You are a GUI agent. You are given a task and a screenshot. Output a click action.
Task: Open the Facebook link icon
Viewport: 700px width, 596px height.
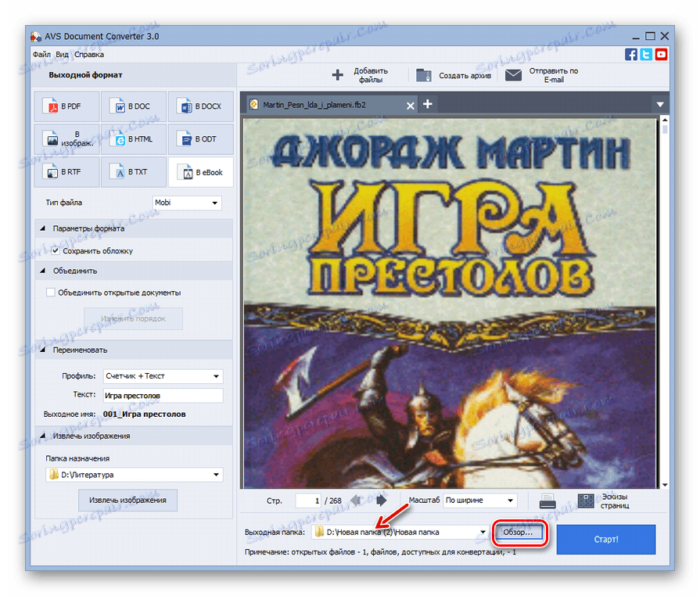pos(631,55)
